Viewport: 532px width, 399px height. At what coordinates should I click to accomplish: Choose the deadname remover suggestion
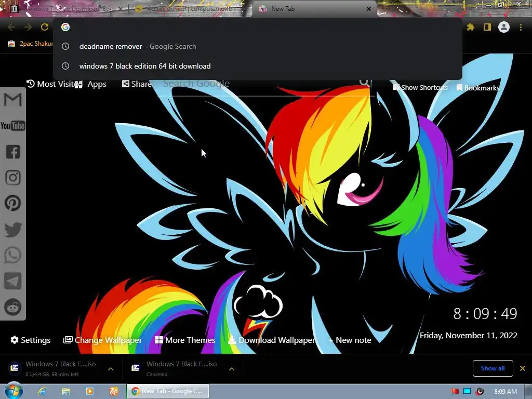point(258,46)
